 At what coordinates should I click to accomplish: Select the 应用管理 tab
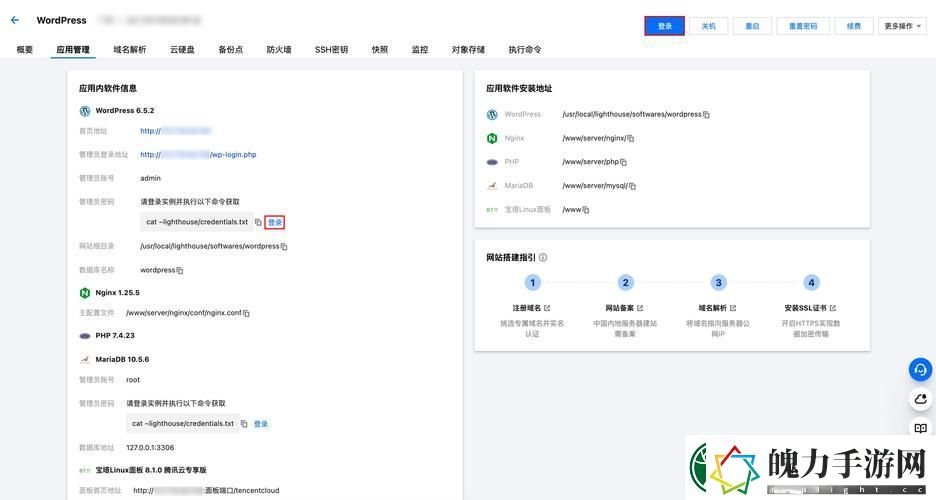(73, 50)
